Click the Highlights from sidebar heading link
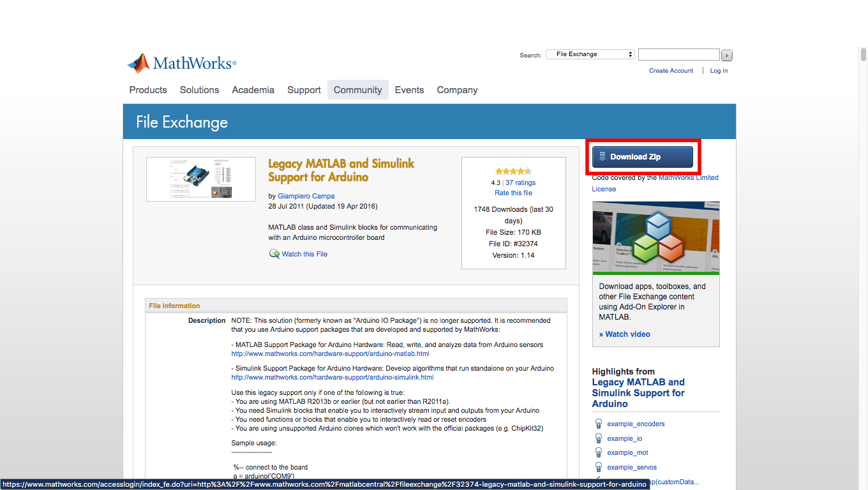Viewport: 868px width, 490px height. tap(638, 393)
